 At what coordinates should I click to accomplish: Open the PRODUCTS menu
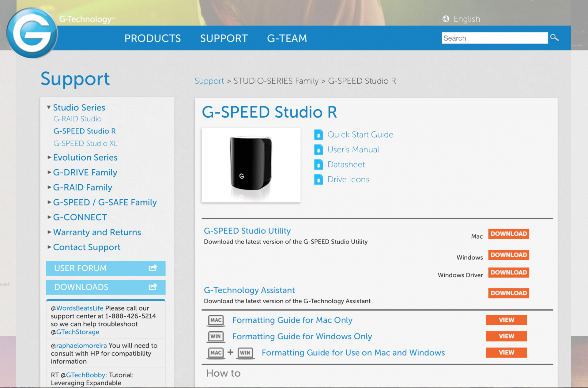(153, 38)
